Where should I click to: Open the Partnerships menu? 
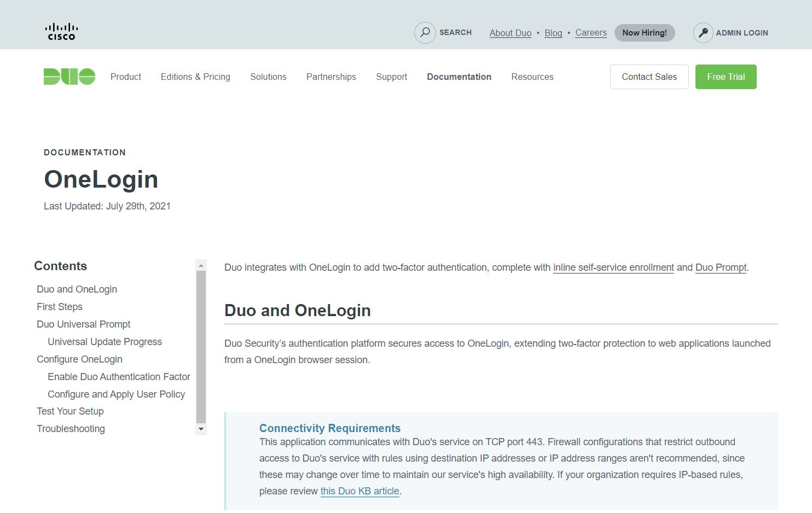pos(331,77)
